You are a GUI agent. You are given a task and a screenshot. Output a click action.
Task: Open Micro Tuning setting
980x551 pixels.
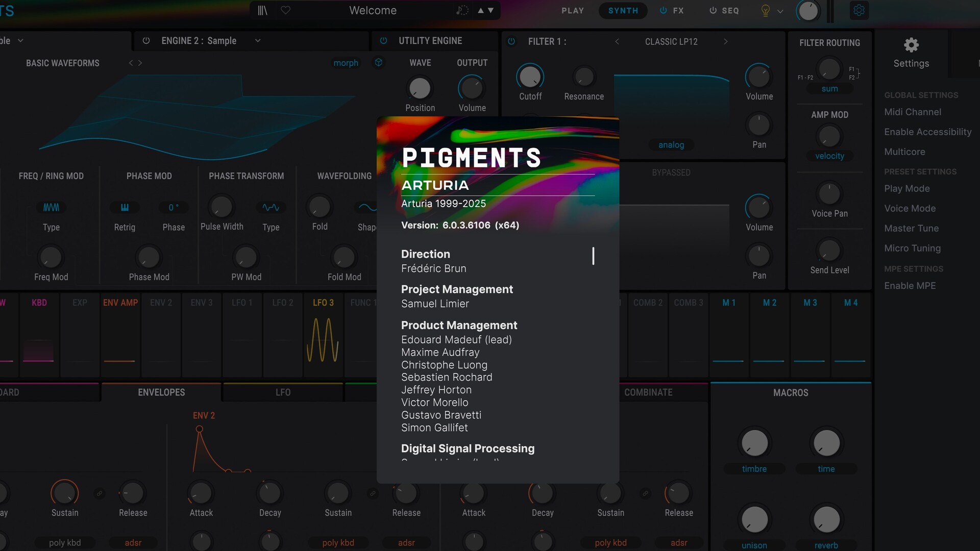coord(912,248)
